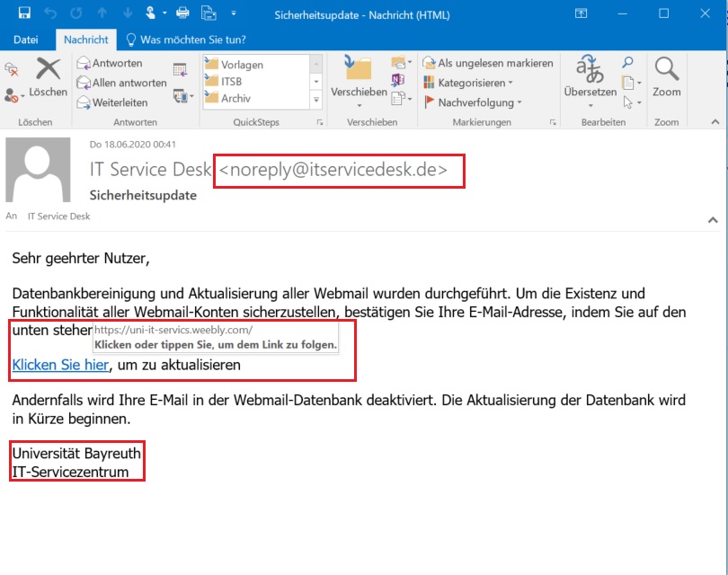Select the Vorlagen quick step
Screen dimensions: 728x575
pos(256,65)
